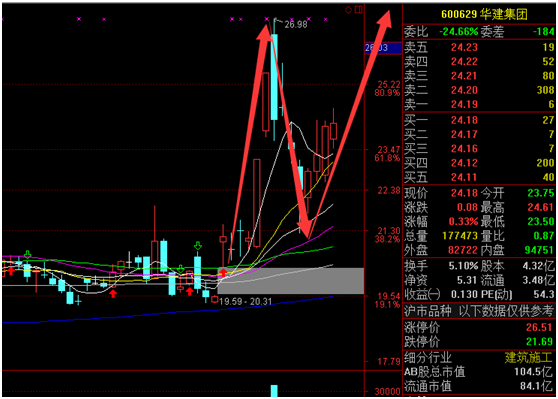Click the green down-arrow signal above the cyan candle
558x399 pixels.
[198, 246]
